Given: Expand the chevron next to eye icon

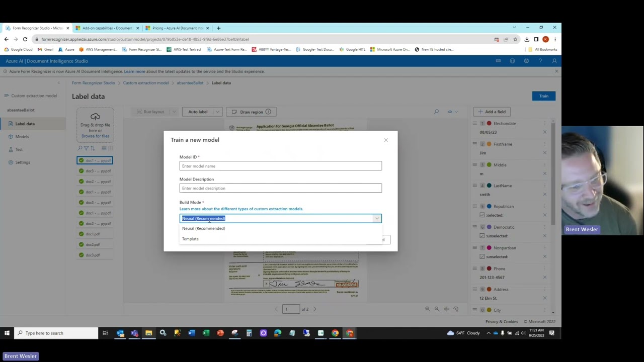Looking at the screenshot, I should [x=456, y=112].
